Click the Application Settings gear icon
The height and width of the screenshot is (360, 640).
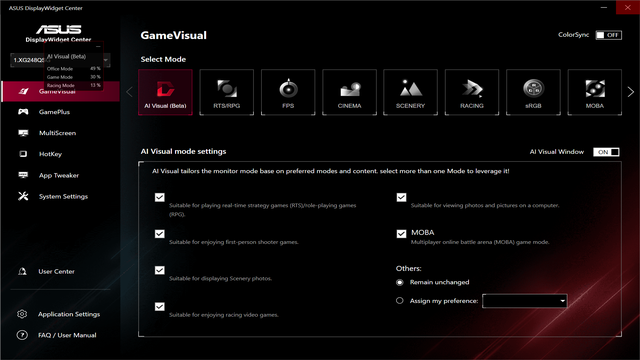click(22, 314)
